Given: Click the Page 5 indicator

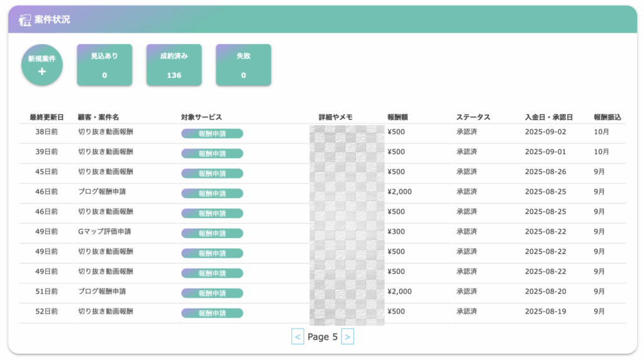Looking at the screenshot, I should pos(323,337).
